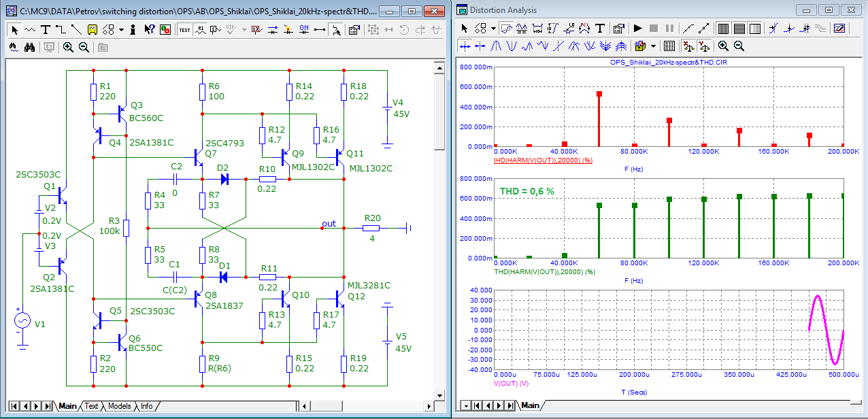Select the Peak cursor function icon

pyautogui.click(x=496, y=46)
